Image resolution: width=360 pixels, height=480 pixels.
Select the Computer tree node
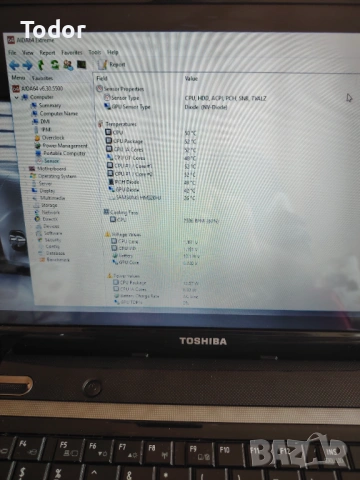37,97
